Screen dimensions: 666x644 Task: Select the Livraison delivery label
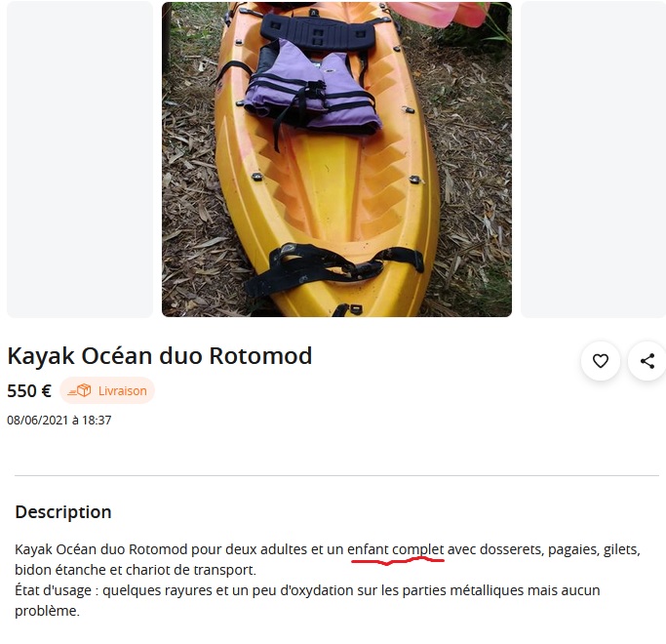tap(122, 390)
